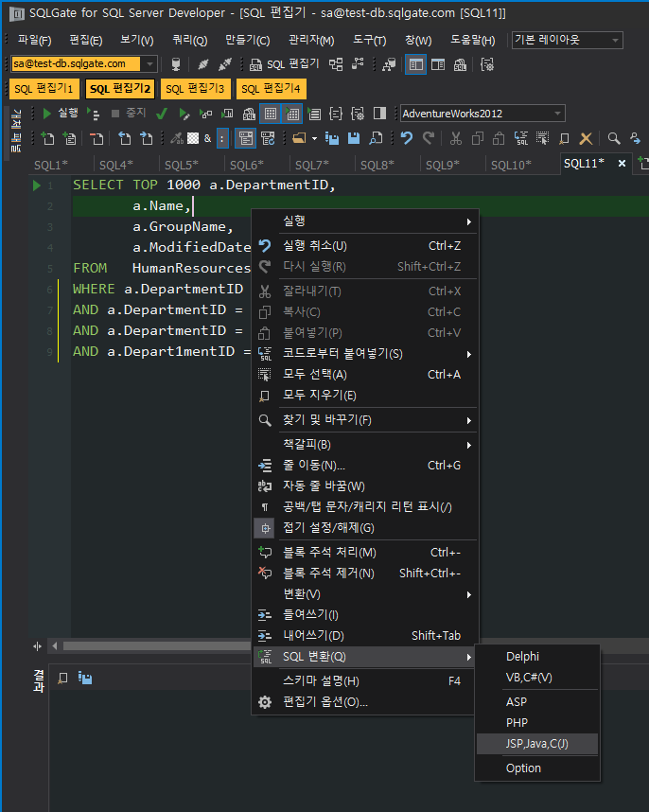Image resolution: width=649 pixels, height=812 pixels.
Task: Click the select all icon in the toolbar
Action: coord(542,138)
